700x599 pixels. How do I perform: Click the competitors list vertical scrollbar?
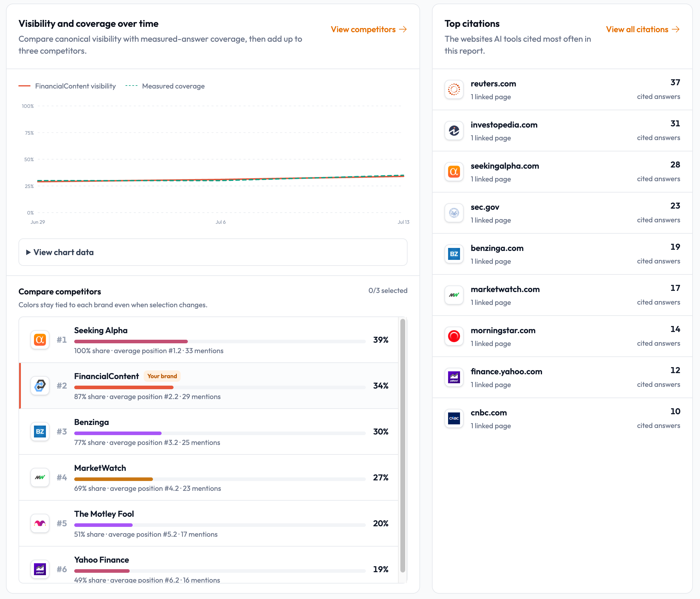402,446
